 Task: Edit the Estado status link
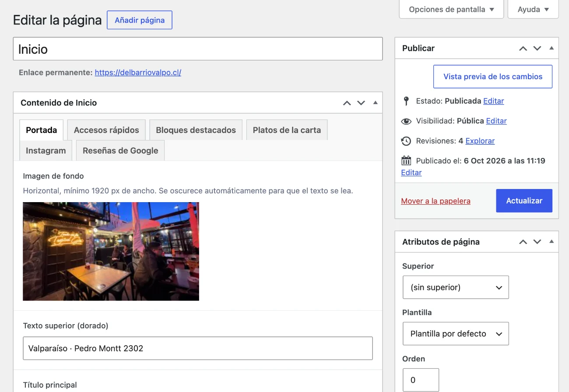[494, 101]
